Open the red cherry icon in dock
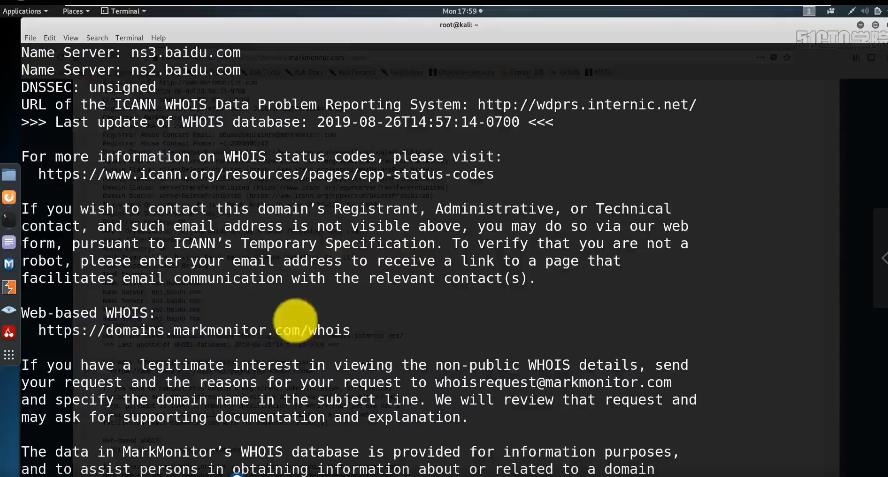This screenshot has width=888, height=477. (9, 332)
